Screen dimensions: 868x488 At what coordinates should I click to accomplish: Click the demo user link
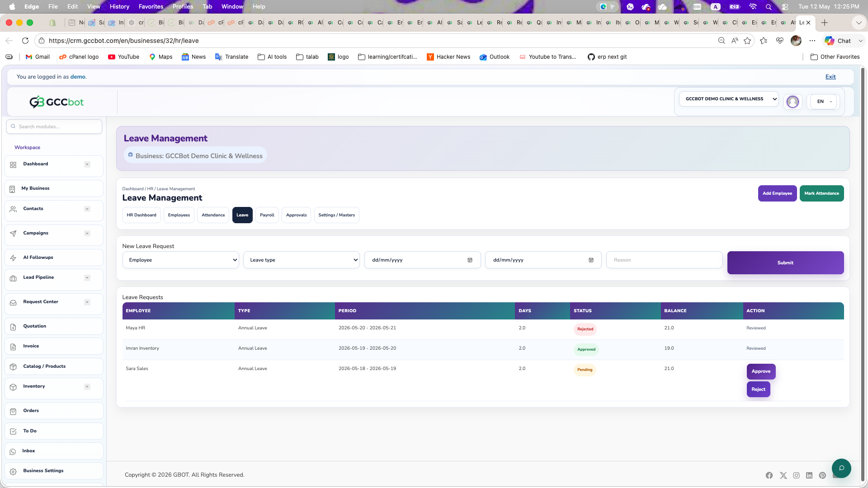pyautogui.click(x=78, y=77)
